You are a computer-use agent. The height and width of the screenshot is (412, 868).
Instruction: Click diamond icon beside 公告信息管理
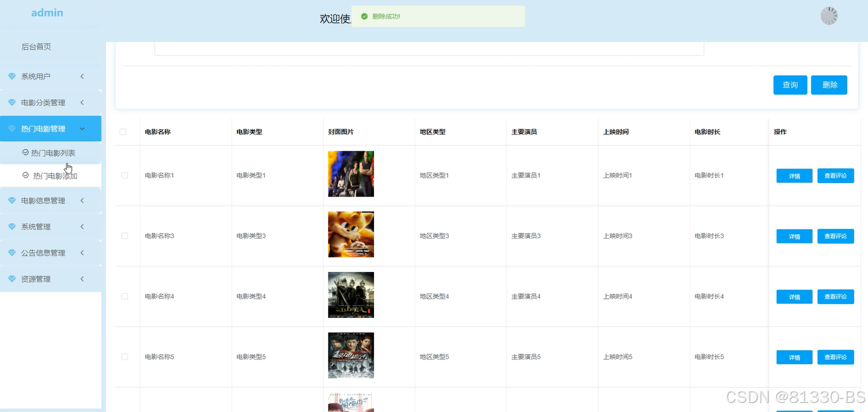[x=12, y=253]
